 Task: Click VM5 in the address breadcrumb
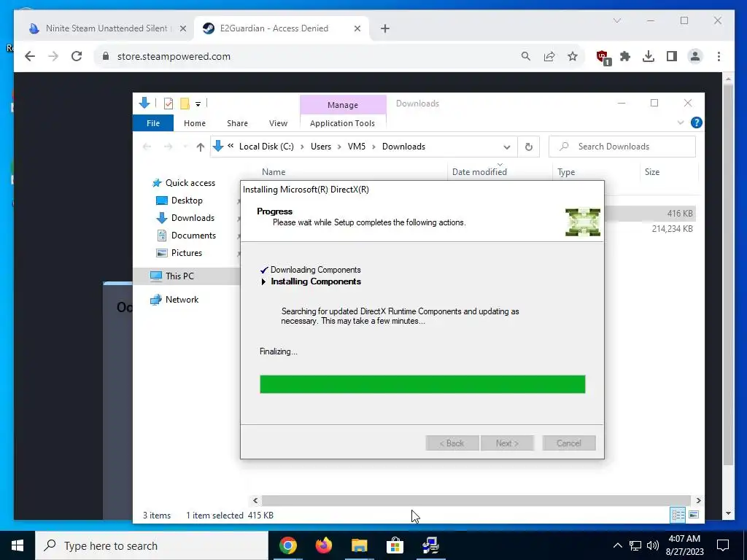coord(356,147)
